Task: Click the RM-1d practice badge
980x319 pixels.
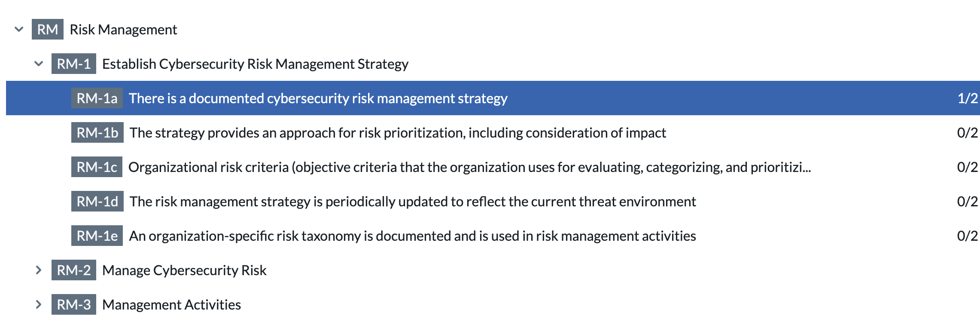Action: [97, 201]
